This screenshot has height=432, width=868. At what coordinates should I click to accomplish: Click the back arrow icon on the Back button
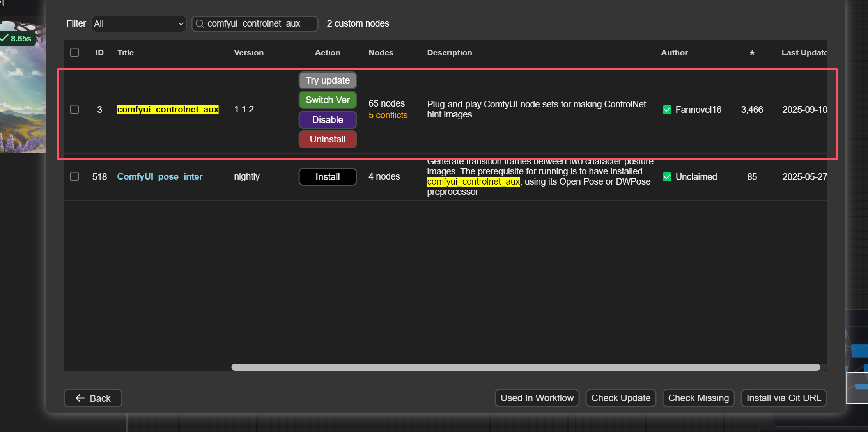pyautogui.click(x=80, y=398)
